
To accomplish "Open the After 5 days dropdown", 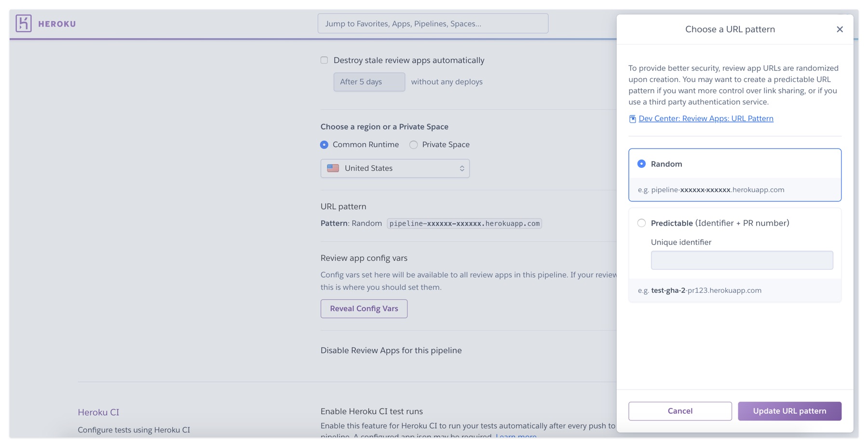I will (x=369, y=82).
